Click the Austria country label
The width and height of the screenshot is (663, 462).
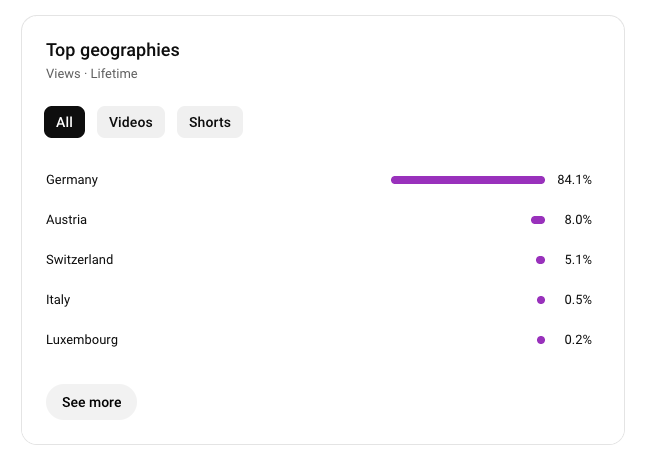pos(67,220)
